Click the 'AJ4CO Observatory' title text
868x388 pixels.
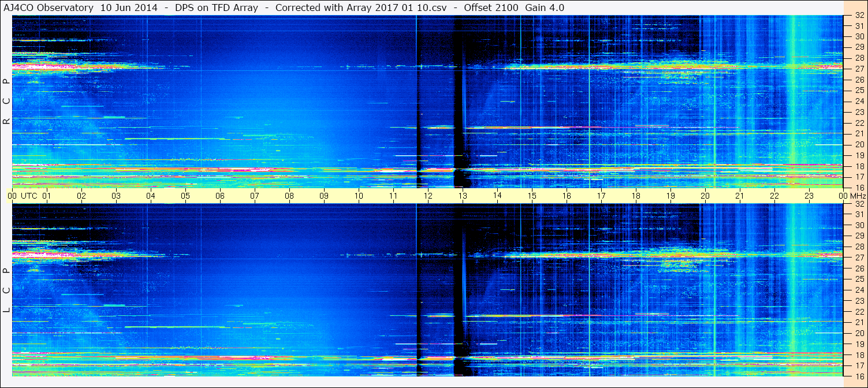point(49,8)
